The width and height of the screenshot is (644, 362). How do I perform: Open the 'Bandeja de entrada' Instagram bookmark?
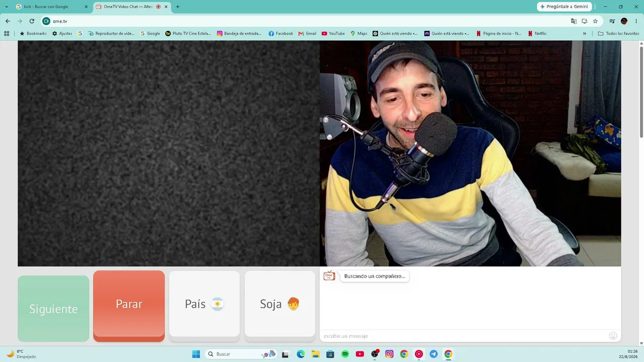(x=239, y=34)
